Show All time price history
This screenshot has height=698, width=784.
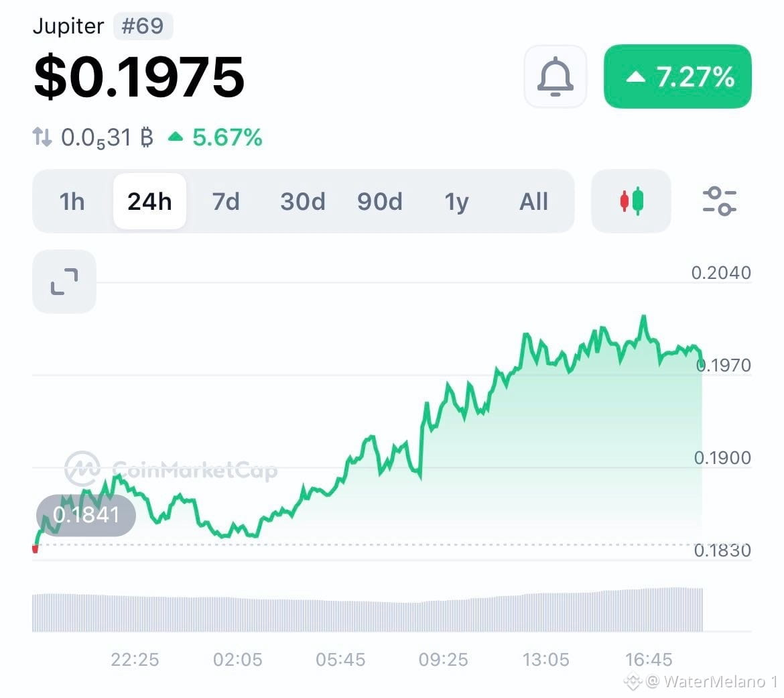533,201
